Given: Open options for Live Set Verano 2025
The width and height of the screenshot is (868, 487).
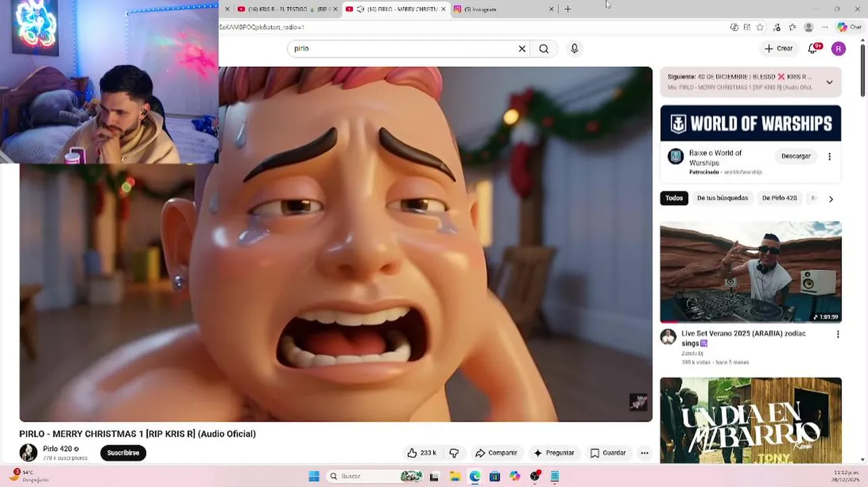Looking at the screenshot, I should coord(838,334).
